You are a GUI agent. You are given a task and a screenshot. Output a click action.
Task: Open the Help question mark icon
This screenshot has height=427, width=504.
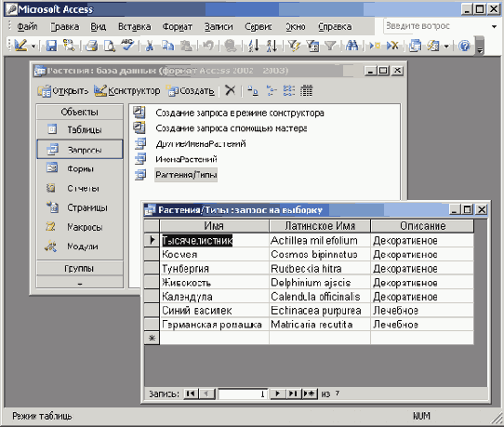(464, 46)
